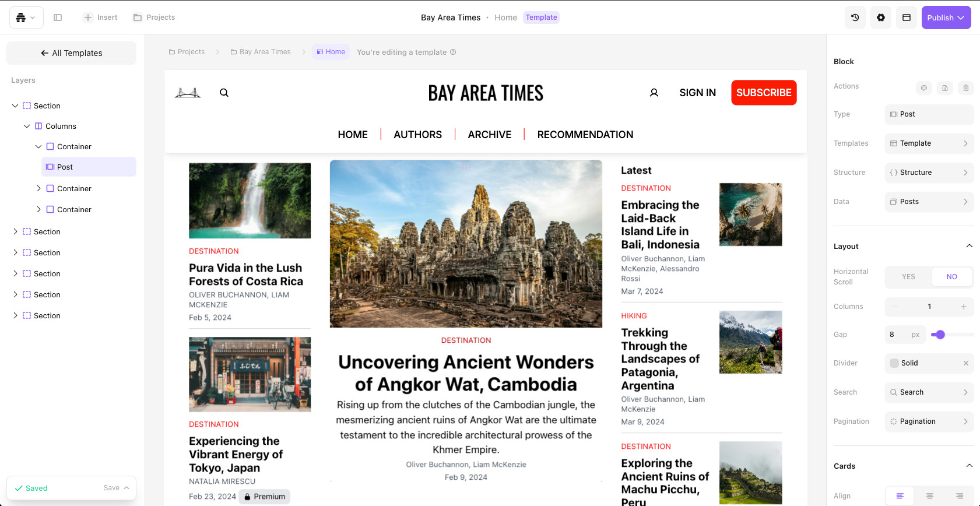The height and width of the screenshot is (506, 980).
Task: Collapse the expanded Container layer
Action: coord(38,146)
